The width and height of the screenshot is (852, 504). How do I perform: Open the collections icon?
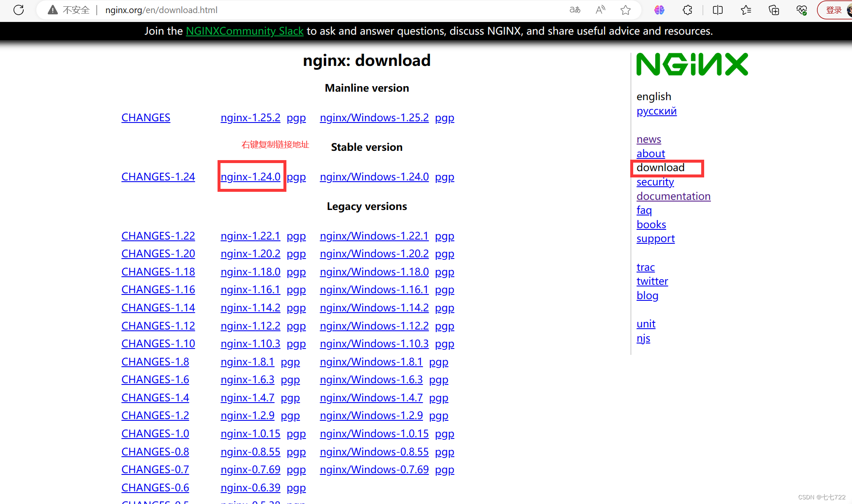pos(774,10)
